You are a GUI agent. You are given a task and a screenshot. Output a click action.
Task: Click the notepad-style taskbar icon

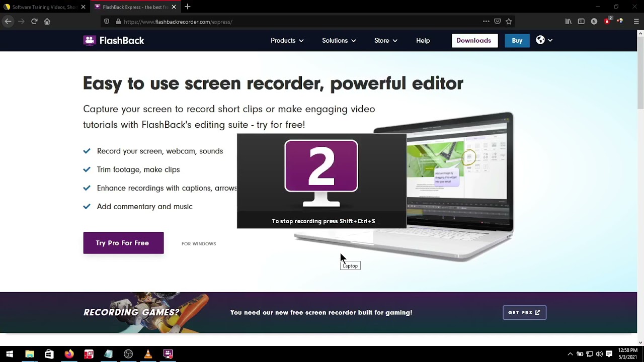click(x=108, y=354)
